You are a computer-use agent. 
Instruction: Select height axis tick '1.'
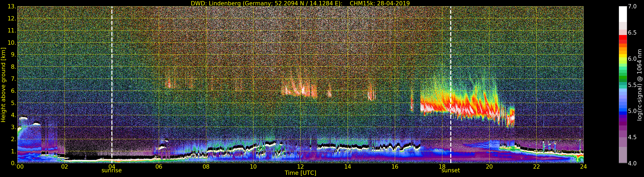pyautogui.click(x=13, y=151)
